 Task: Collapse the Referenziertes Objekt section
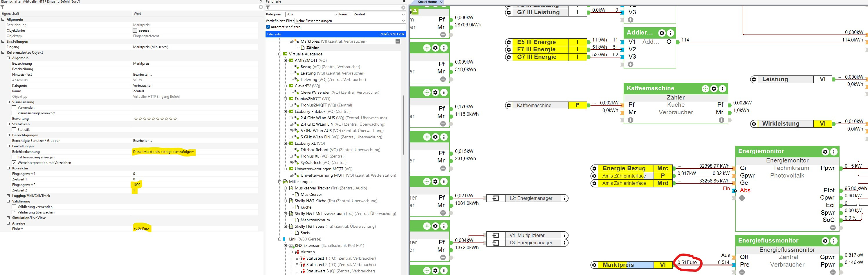3,53
